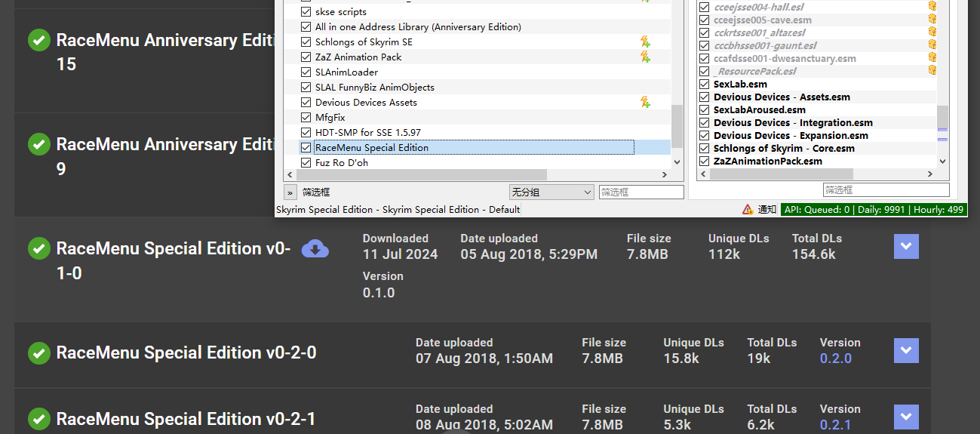The image size is (980, 434).
Task: Click the box icon beside cckrtsse001_altar.esl
Action: point(932,32)
